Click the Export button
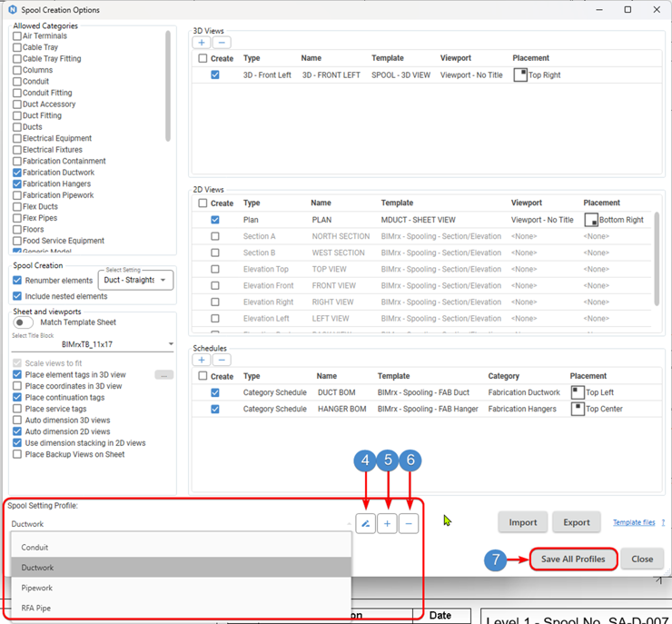 point(577,522)
